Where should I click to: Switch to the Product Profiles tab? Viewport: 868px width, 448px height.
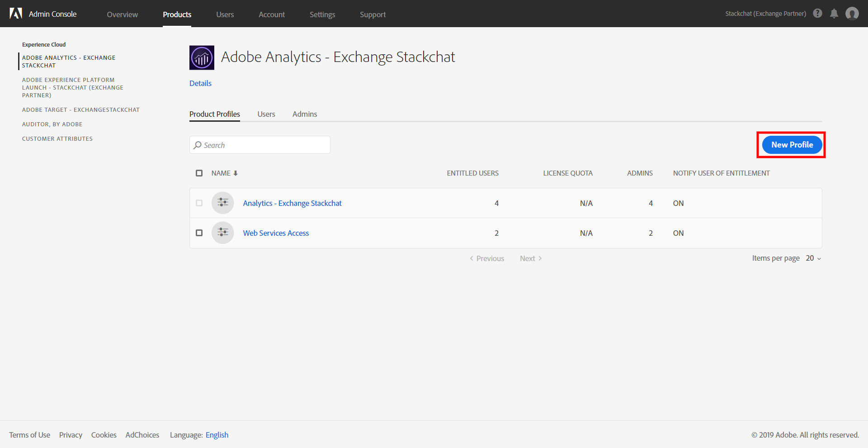click(215, 114)
